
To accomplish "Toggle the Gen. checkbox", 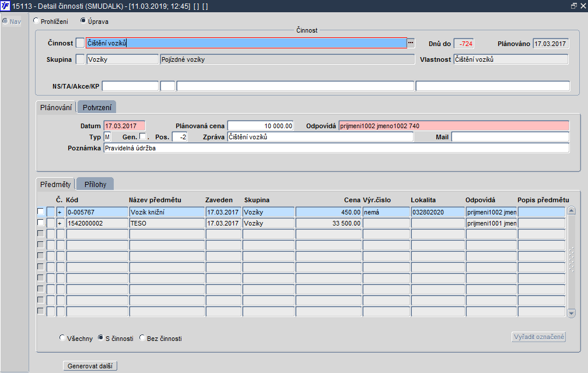I will point(142,136).
